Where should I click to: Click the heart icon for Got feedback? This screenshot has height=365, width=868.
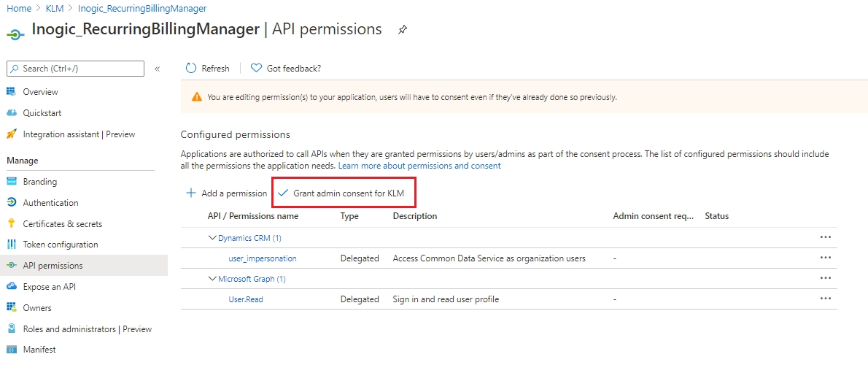[x=256, y=68]
